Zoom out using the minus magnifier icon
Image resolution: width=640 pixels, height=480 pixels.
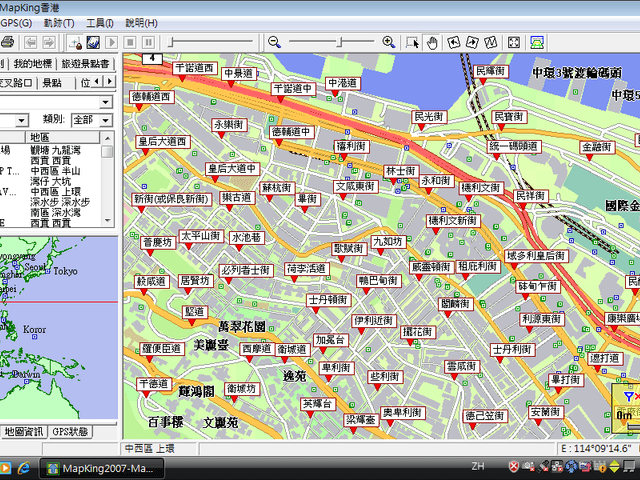pyautogui.click(x=274, y=42)
